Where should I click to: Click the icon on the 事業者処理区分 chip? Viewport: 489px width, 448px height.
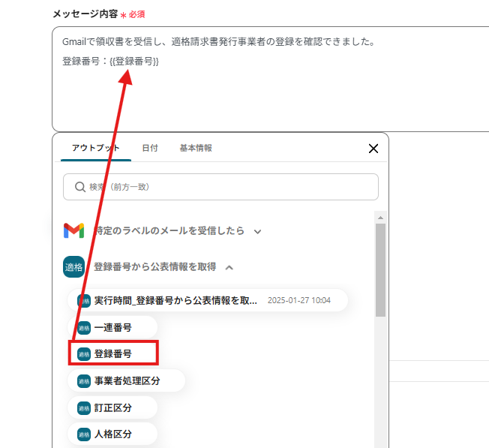pos(84,381)
